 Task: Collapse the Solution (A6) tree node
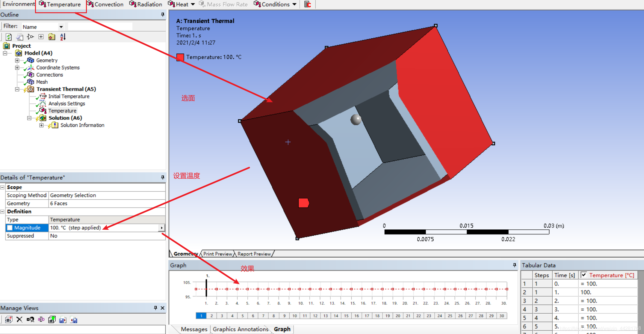click(x=29, y=118)
